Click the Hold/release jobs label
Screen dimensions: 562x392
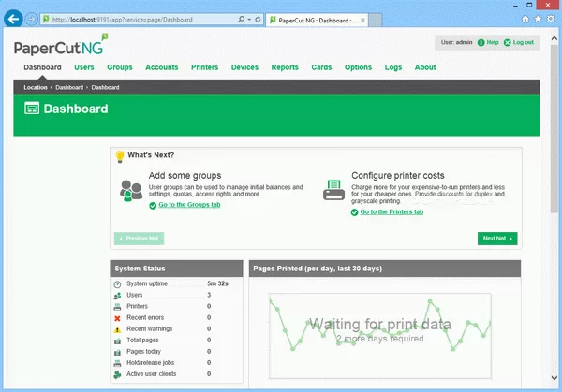click(150, 363)
